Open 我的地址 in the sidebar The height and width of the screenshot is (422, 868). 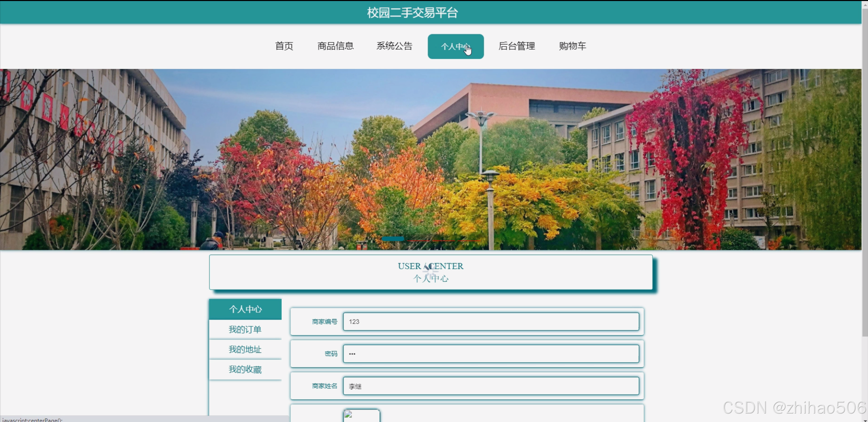point(245,349)
